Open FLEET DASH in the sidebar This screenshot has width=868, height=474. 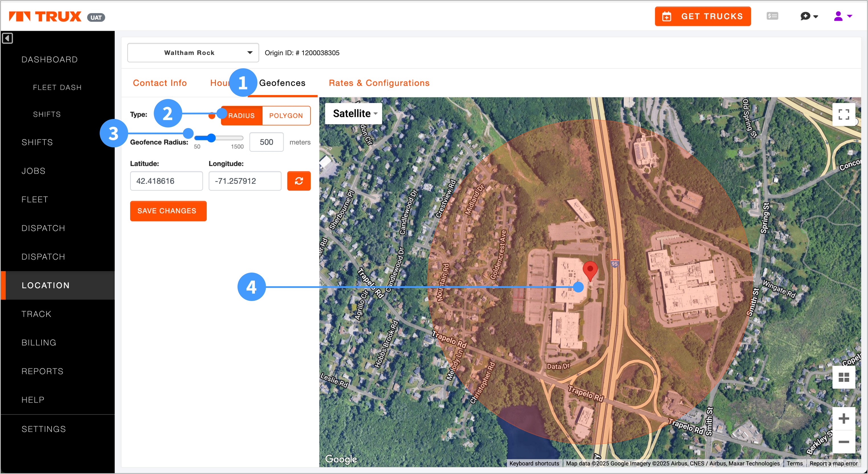(x=57, y=88)
